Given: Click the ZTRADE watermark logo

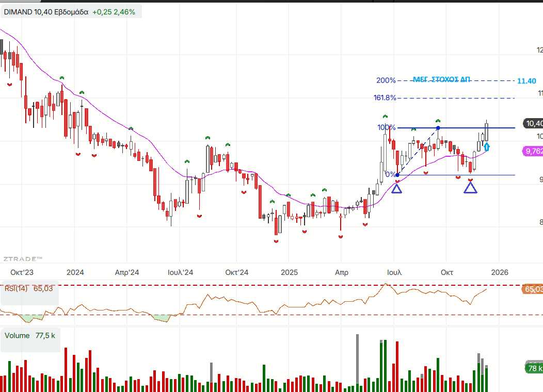Looking at the screenshot, I should pos(23,258).
